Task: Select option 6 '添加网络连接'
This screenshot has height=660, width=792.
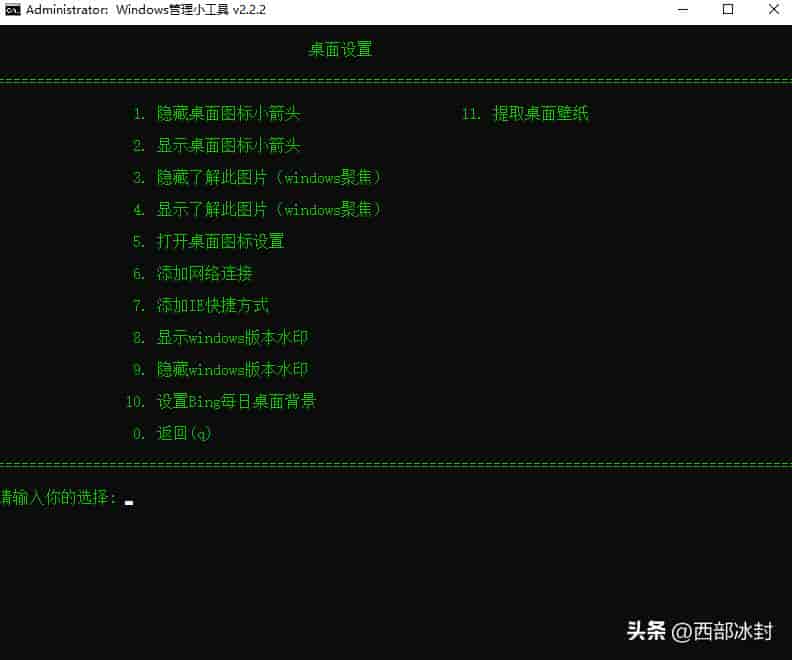Action: (x=192, y=273)
